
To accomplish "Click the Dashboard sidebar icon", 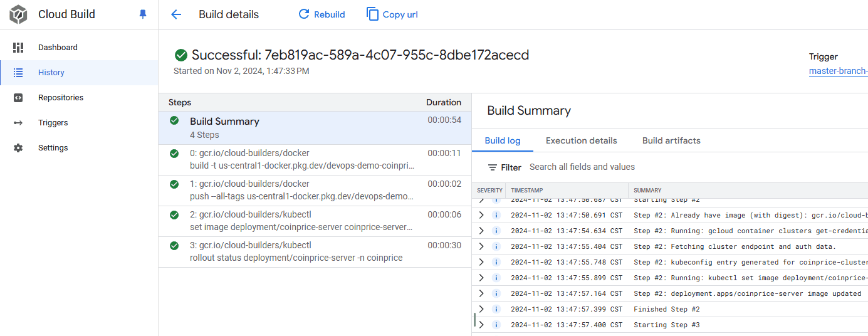I will (18, 47).
